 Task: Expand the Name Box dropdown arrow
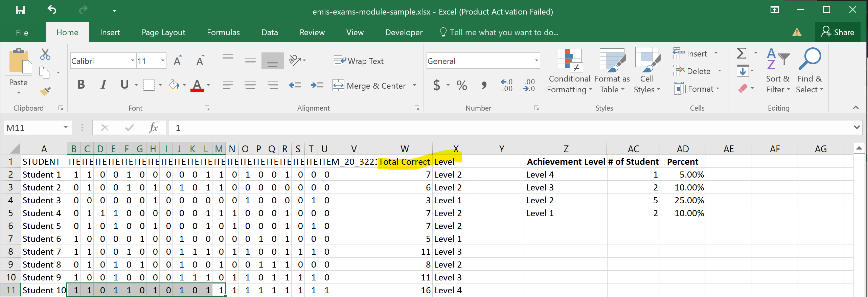66,128
